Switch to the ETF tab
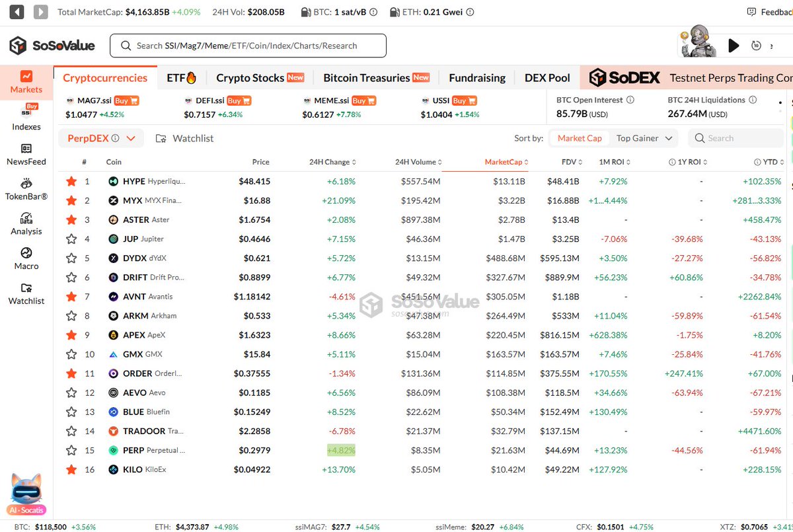 click(x=181, y=77)
